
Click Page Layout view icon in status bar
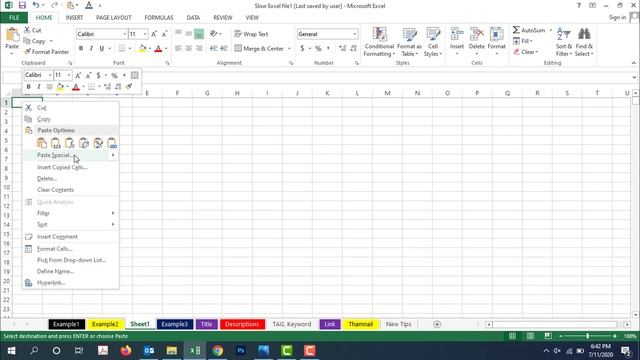(530, 336)
